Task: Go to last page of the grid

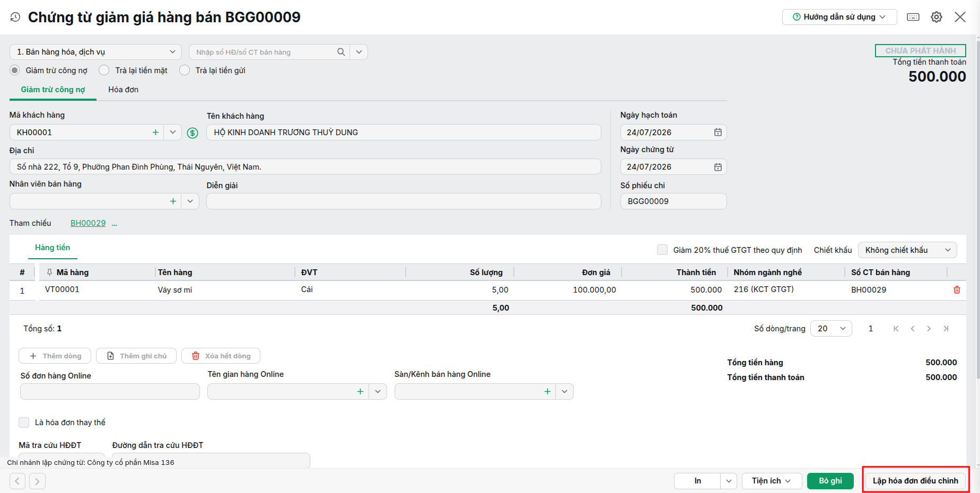Action: 946,329
